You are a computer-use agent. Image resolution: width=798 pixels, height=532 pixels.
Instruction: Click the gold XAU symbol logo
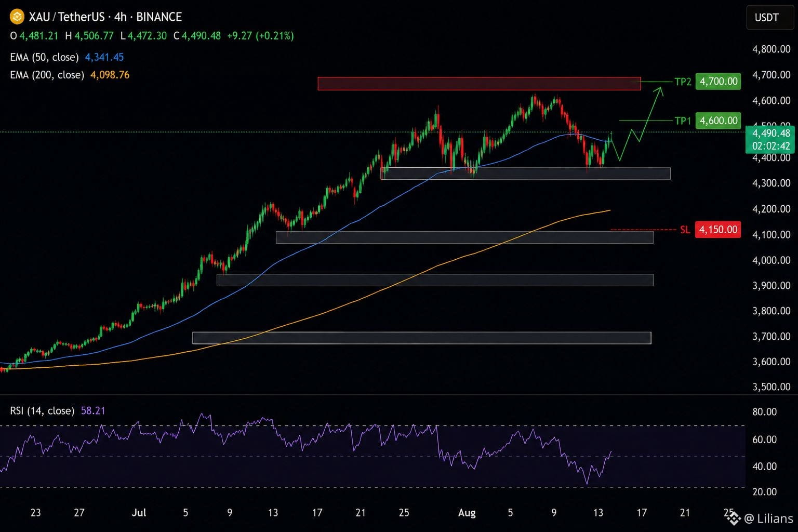click(17, 17)
